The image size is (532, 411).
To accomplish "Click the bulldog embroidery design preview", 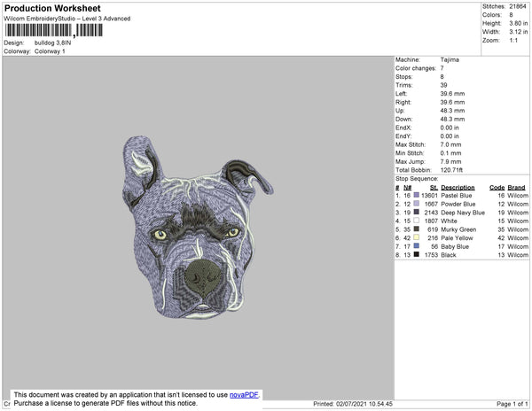I will click(x=198, y=228).
